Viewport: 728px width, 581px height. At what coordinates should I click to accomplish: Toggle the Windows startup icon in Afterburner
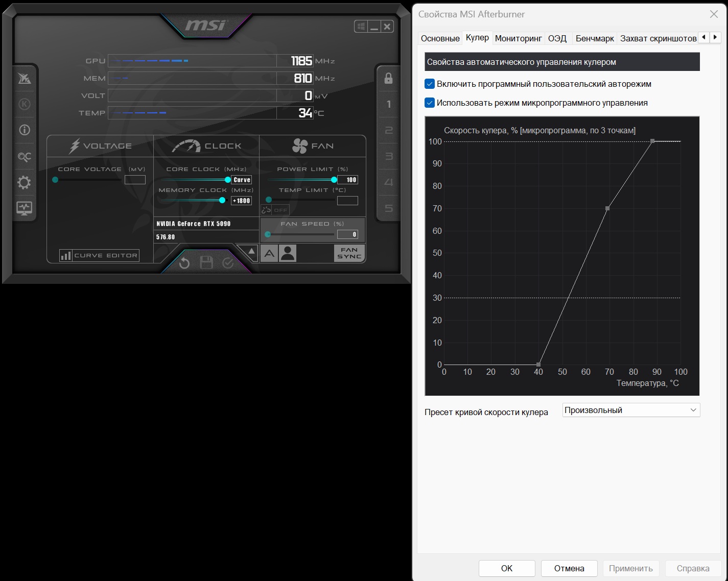point(361,27)
